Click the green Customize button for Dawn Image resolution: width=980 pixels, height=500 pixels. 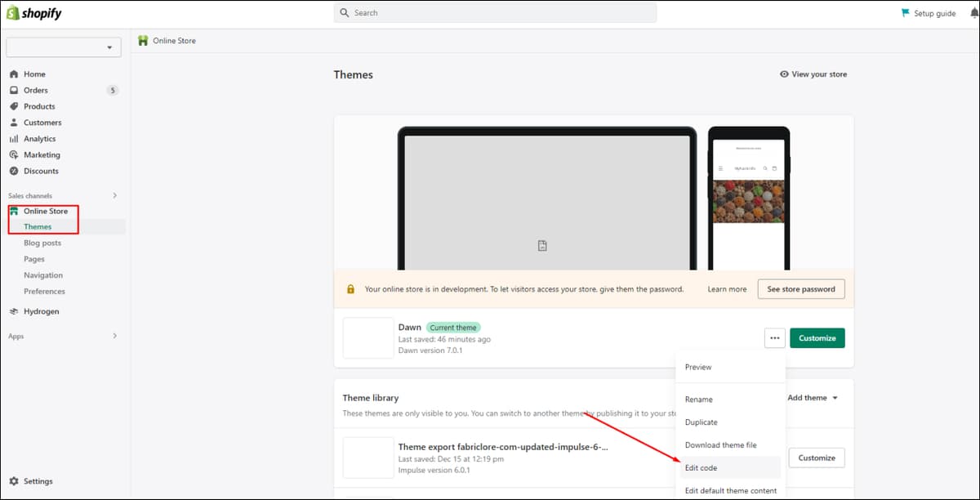(817, 337)
